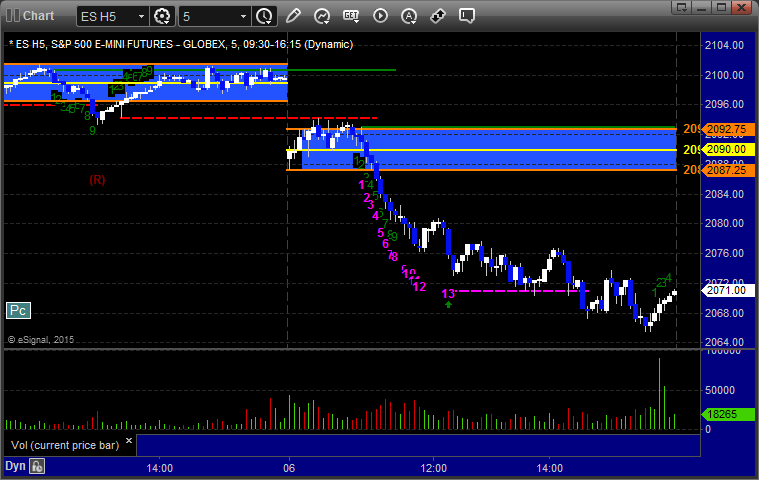Toggle the Pc previous close badge
Viewport: 759px width, 480px height.
coord(17,311)
